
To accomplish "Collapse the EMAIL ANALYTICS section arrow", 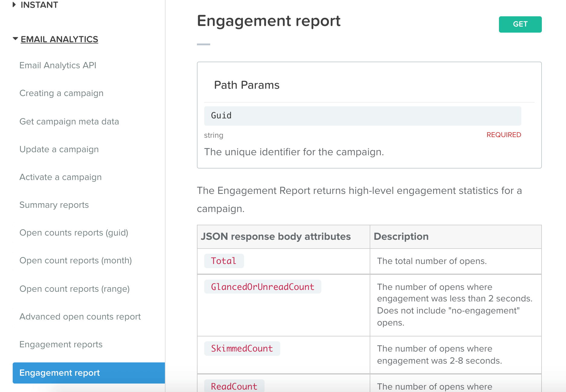I will tap(15, 39).
